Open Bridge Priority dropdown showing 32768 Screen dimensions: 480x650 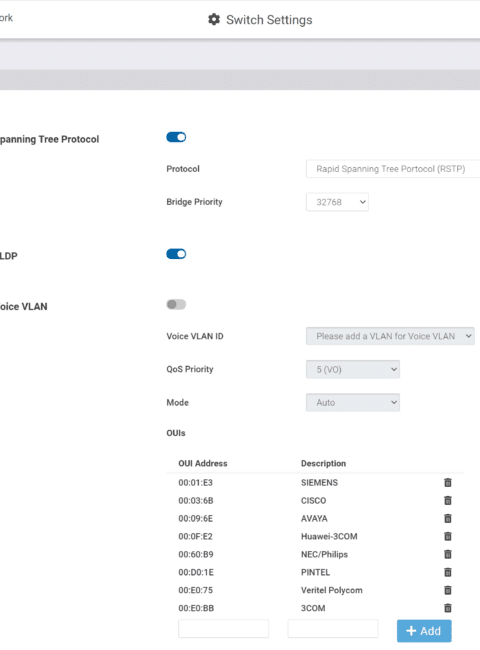point(337,202)
